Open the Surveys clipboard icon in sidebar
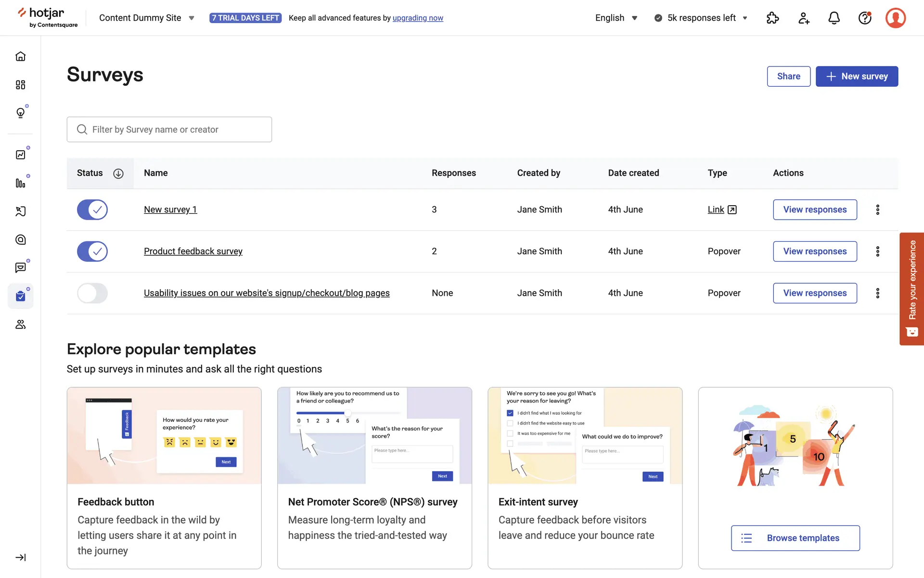Image resolution: width=924 pixels, height=578 pixels. click(20, 296)
